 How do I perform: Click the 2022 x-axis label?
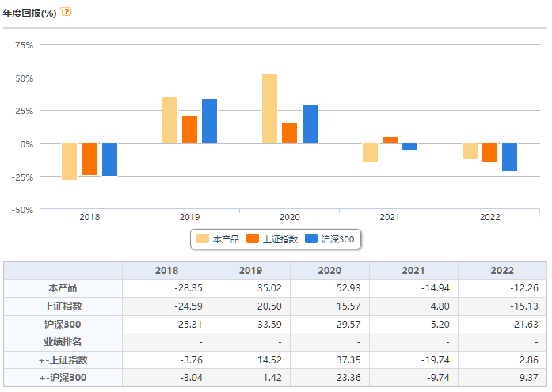pos(489,217)
